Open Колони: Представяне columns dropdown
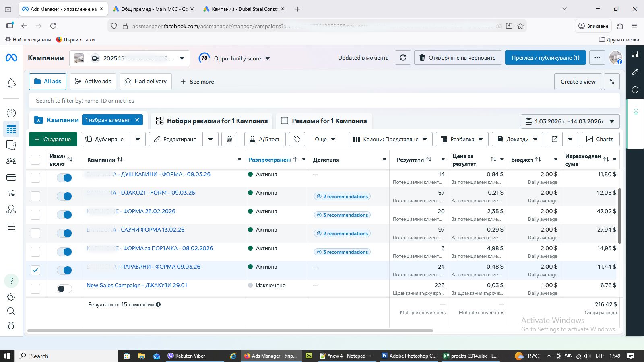644x362 pixels. (390, 139)
